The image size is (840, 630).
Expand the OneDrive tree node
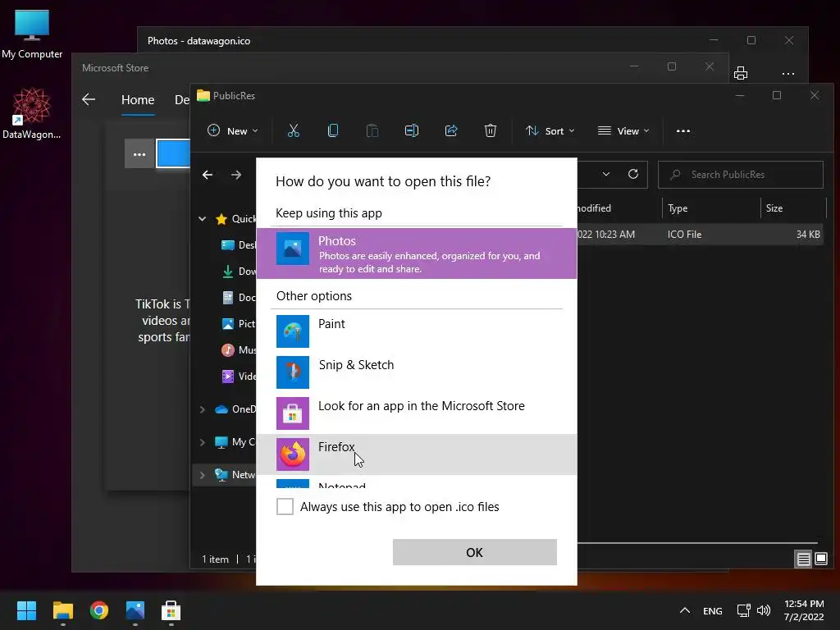tap(202, 409)
